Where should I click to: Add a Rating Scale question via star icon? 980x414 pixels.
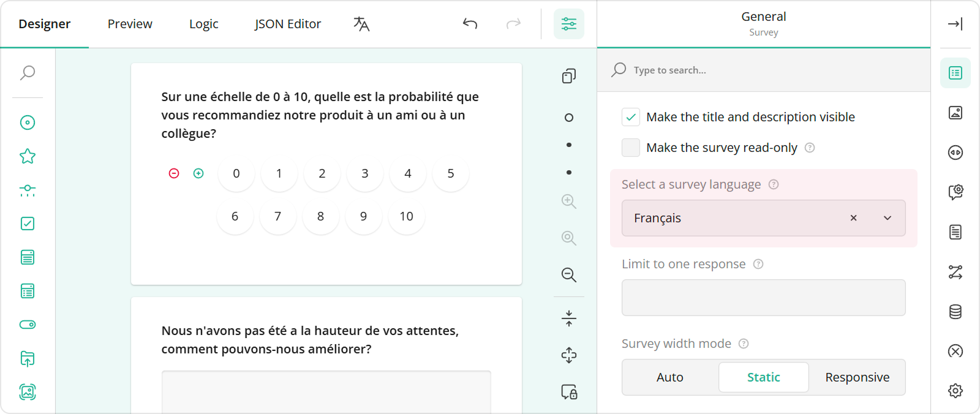[x=28, y=156]
